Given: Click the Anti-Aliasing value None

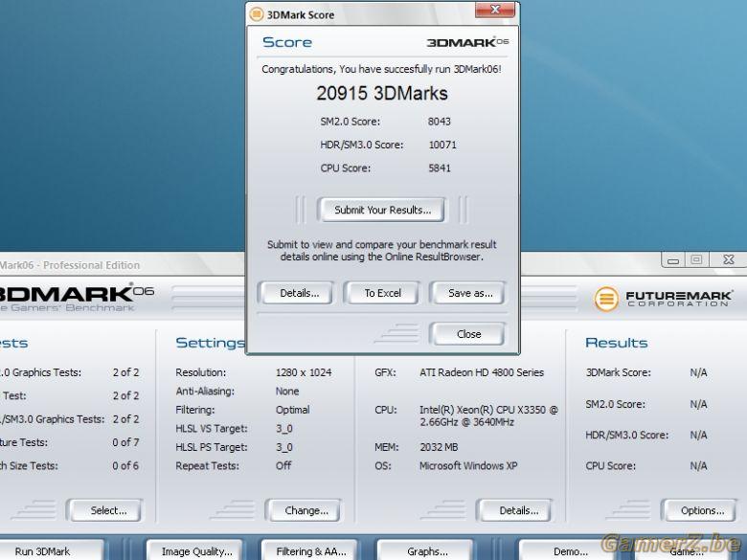Looking at the screenshot, I should [287, 391].
